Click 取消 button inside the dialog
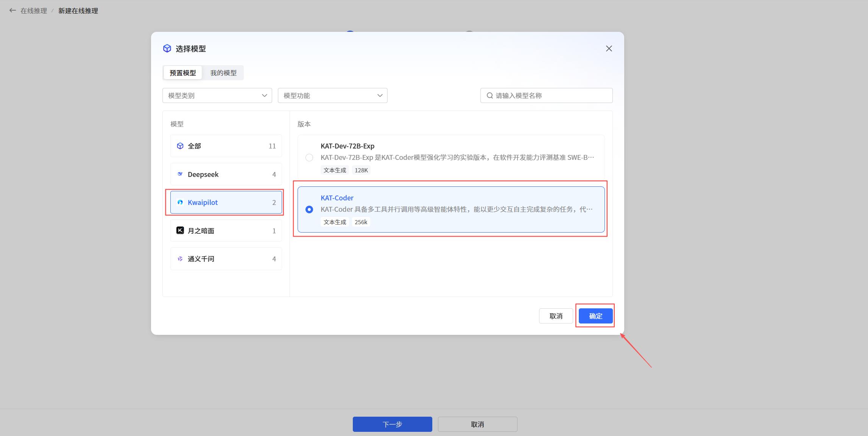Viewport: 868px width, 436px height. 556,316
